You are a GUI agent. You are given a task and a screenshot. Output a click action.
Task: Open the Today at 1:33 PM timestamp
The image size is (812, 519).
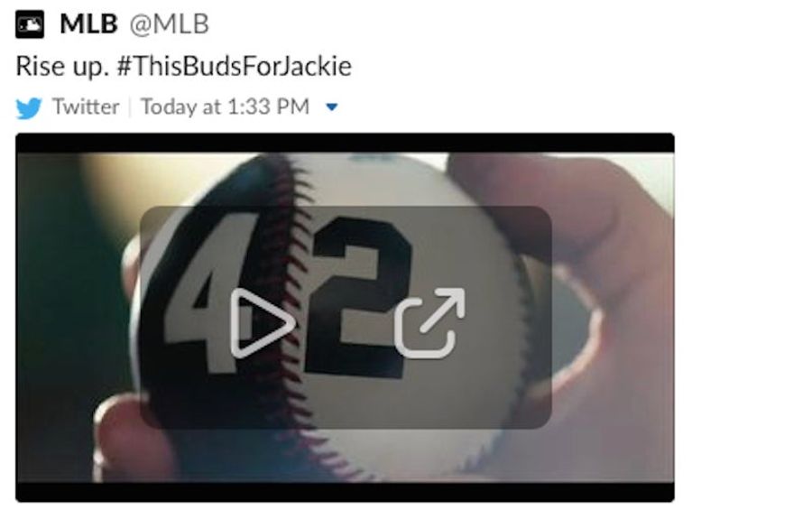coord(226,107)
